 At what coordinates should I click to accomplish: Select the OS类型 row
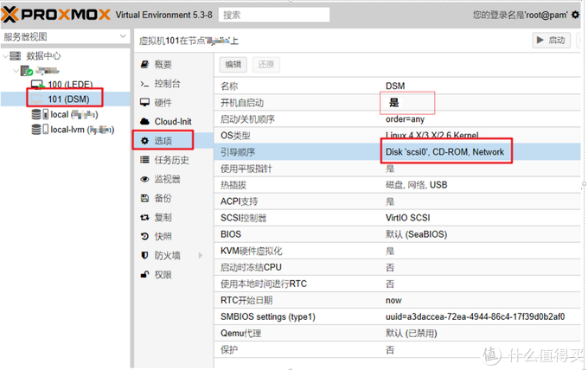tap(397, 136)
